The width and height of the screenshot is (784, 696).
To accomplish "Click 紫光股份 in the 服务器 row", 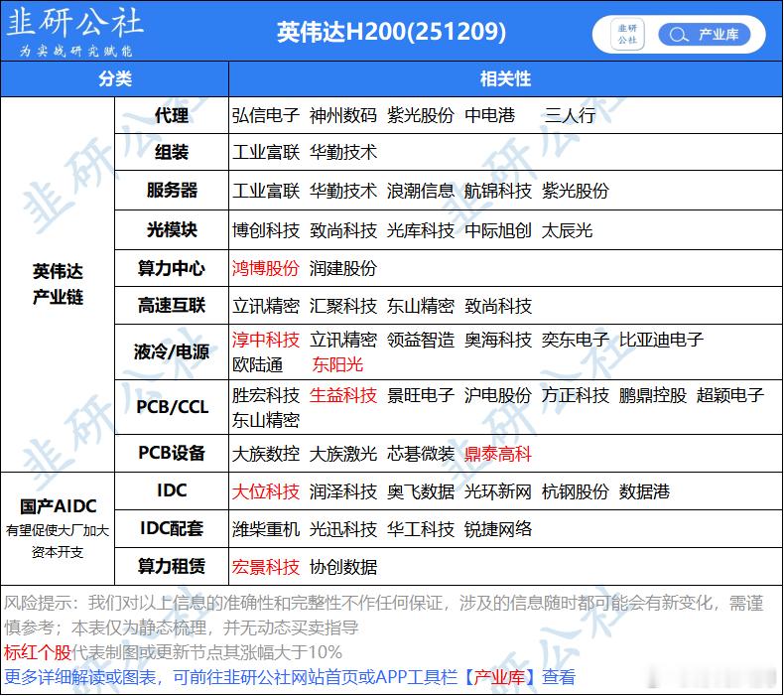I will pyautogui.click(x=576, y=191).
